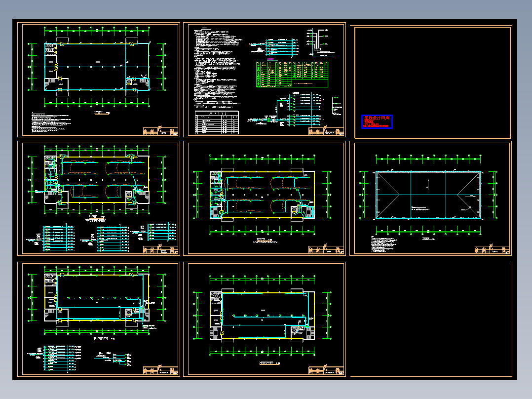Select the upper cyan distribution diagram in notes sheet

click(274, 47)
